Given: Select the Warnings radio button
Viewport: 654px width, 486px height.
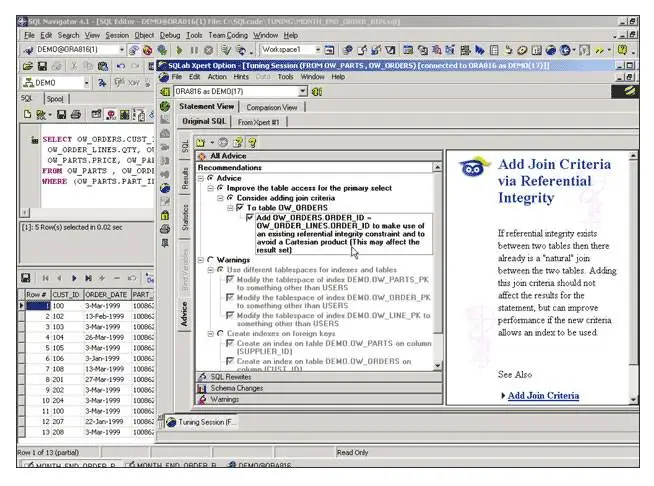Looking at the screenshot, I should click(210, 259).
